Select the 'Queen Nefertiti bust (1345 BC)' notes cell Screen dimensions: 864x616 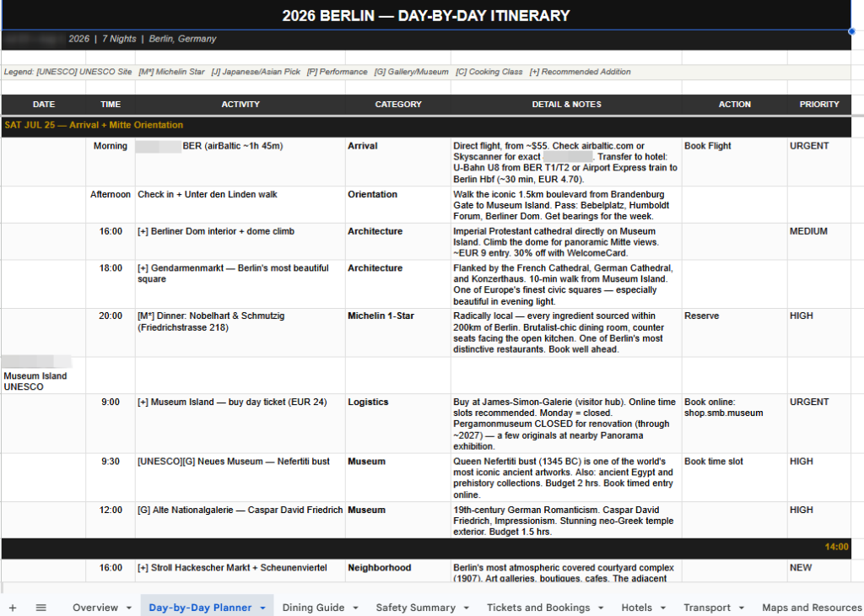pyautogui.click(x=566, y=477)
